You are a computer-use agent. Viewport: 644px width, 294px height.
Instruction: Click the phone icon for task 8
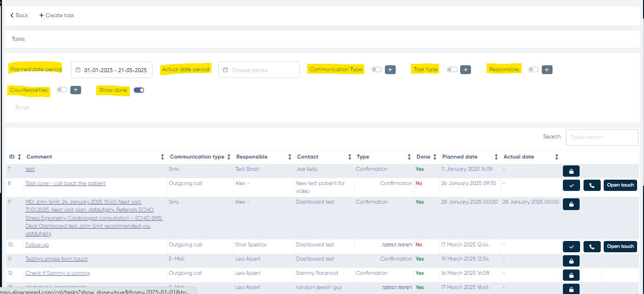pos(592,185)
